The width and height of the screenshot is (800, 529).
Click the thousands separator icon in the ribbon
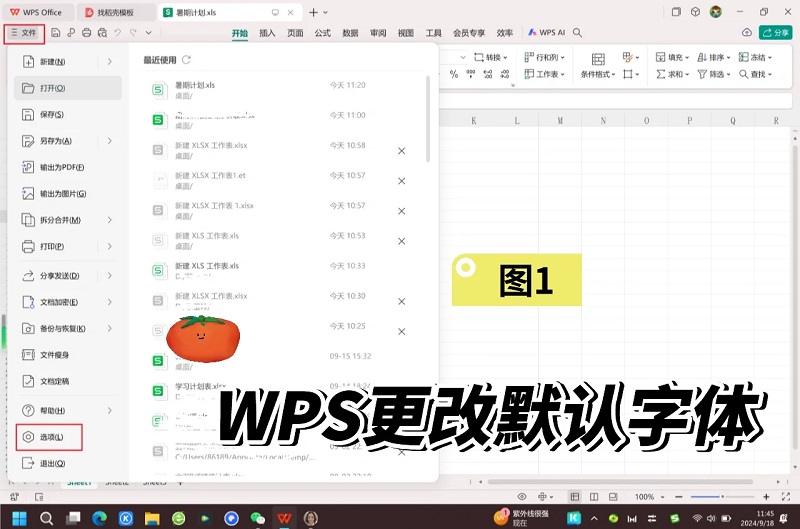click(x=471, y=74)
